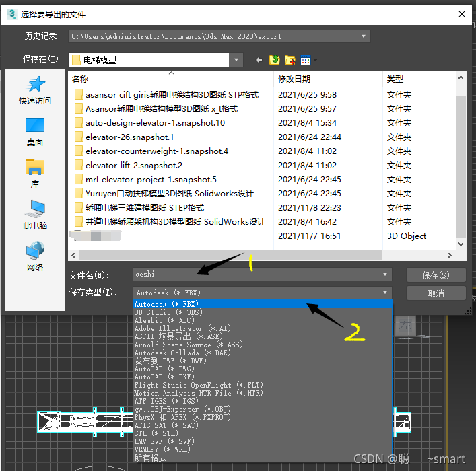
Task: Expand the 保存在 folder dropdown
Action: (x=236, y=60)
